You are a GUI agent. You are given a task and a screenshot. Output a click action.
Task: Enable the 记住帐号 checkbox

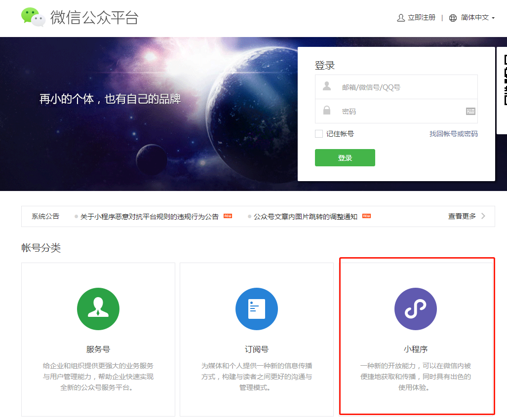point(319,134)
